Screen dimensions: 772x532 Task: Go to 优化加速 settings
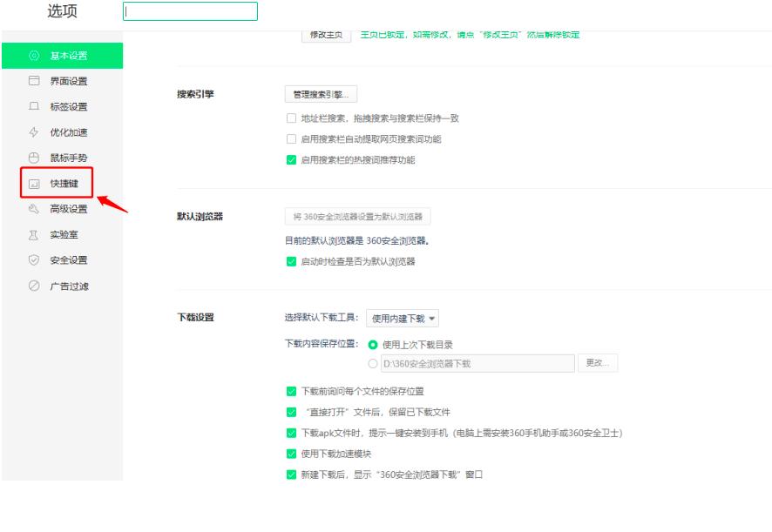coord(63,132)
